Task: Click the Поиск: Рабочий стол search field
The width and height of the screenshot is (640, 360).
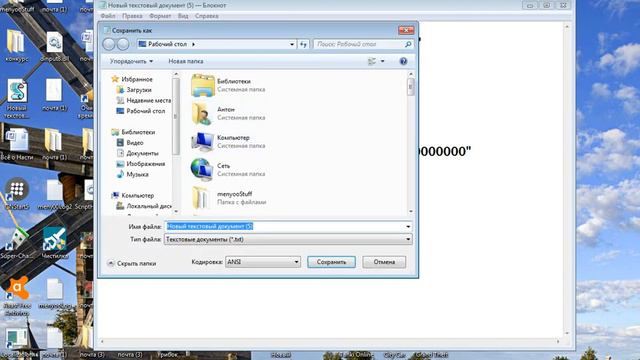Action: 364,44
